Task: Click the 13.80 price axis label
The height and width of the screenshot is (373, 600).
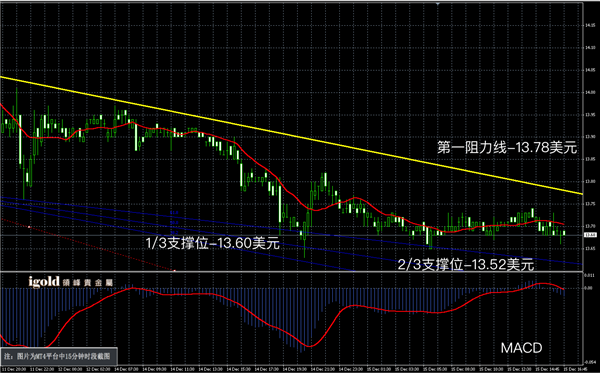Action: 590,181
